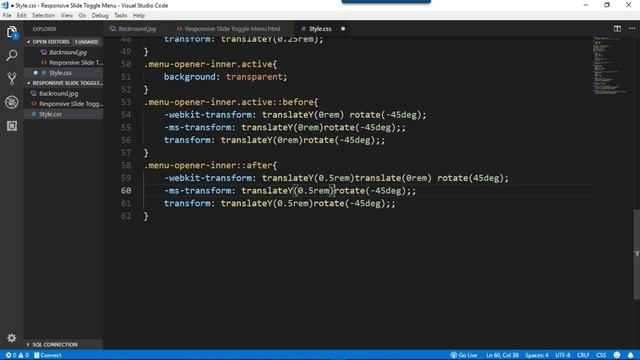Switch to Responsive Slide Toggle Menu.html tab
The image size is (640, 360).
pyautogui.click(x=232, y=29)
